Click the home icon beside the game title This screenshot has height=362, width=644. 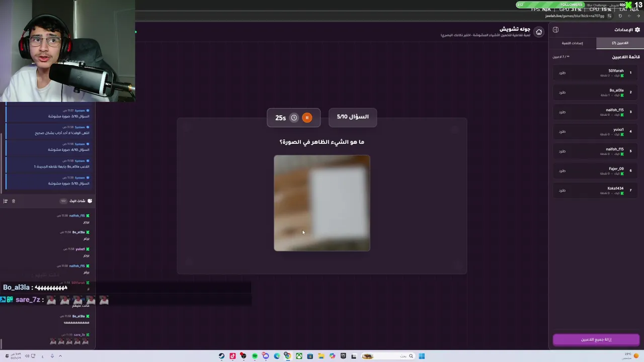539,32
